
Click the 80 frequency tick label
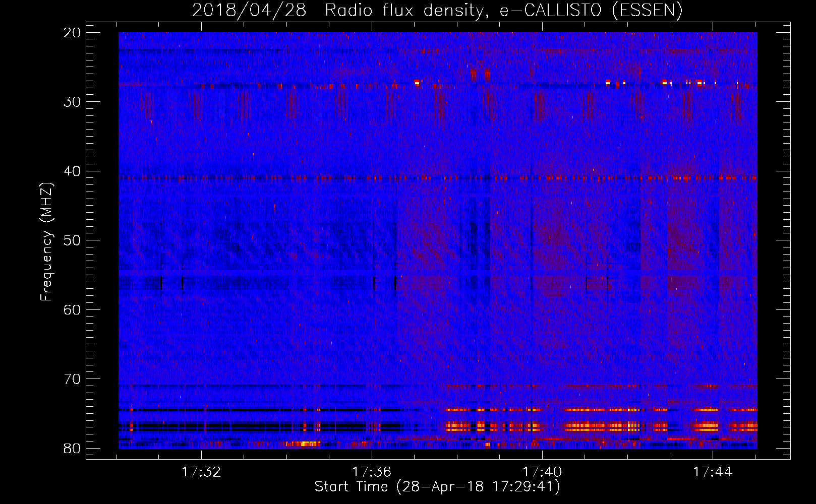tap(73, 449)
